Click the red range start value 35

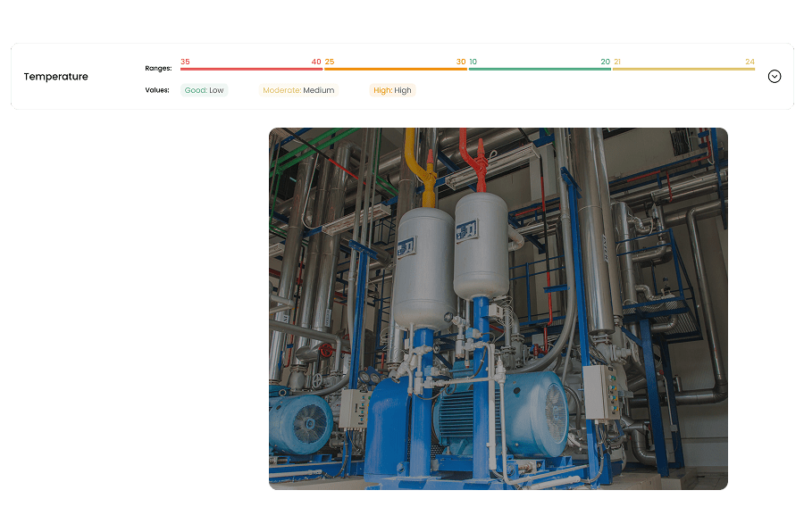click(185, 62)
